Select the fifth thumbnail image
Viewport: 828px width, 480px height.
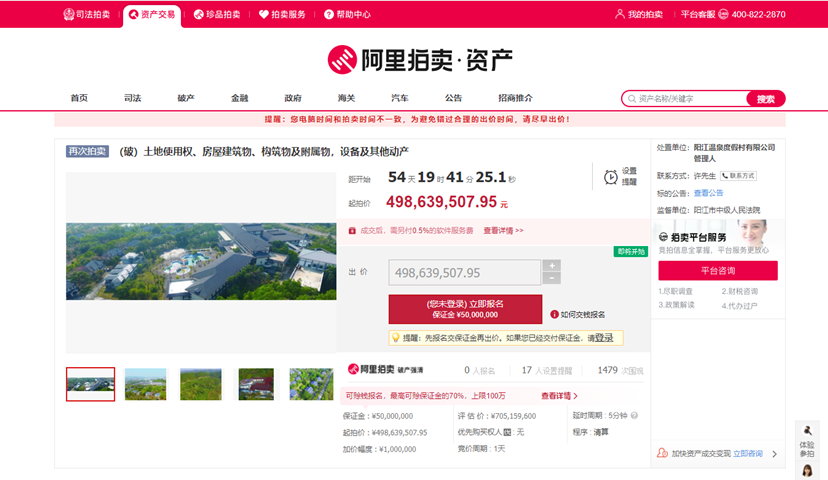pyautogui.click(x=312, y=384)
